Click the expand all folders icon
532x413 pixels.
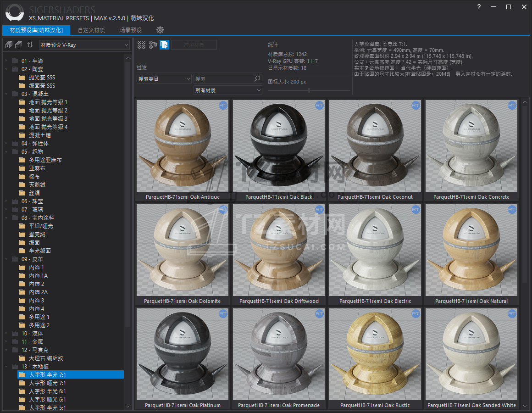click(x=8, y=45)
